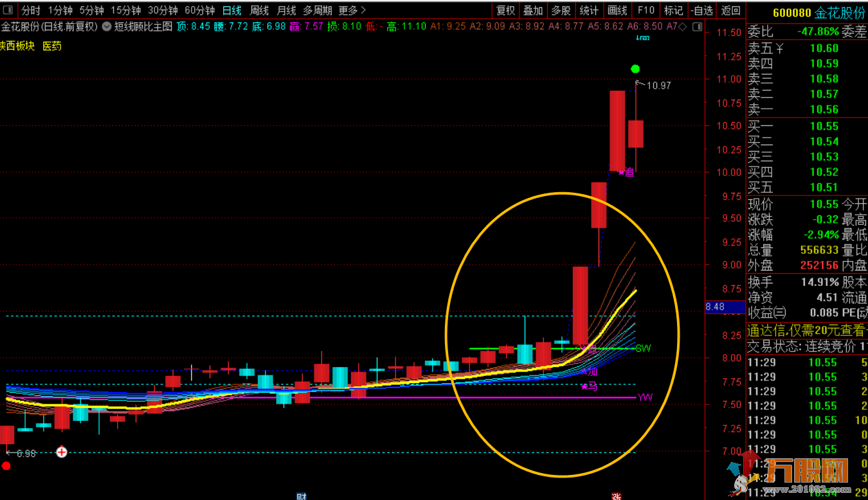Click the 净资 value 4.51
The width and height of the screenshot is (868, 500).
[827, 298]
